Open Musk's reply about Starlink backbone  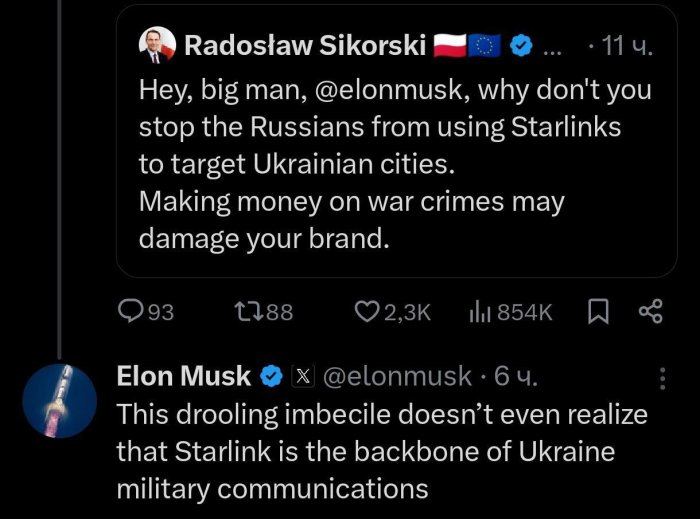click(380, 451)
